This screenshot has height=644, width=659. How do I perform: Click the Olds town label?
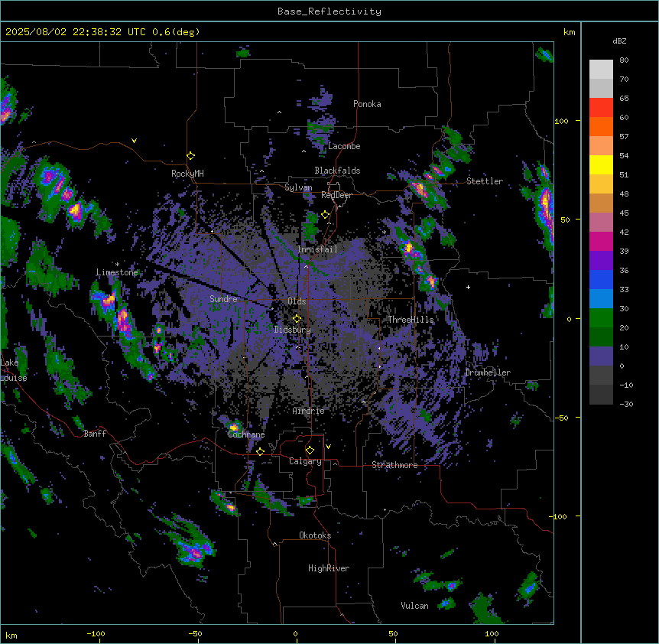pos(297,301)
